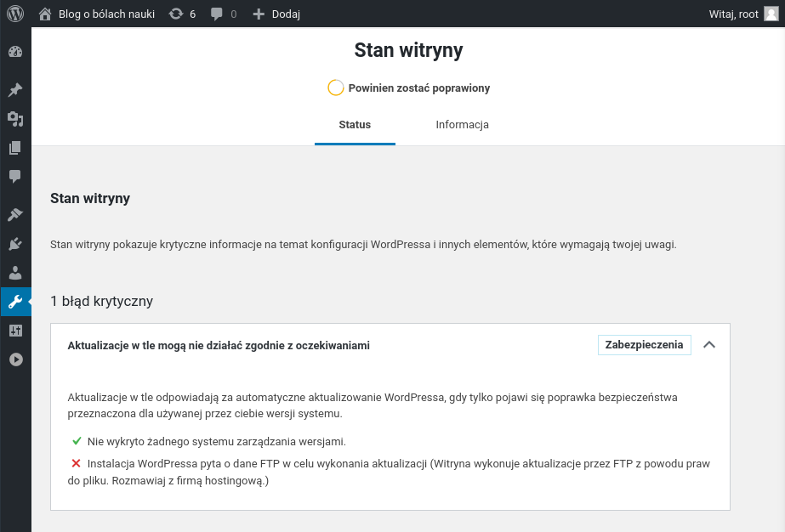Switch to the Informacja tab
Viewport: 785px width, 532px height.
pyautogui.click(x=462, y=125)
